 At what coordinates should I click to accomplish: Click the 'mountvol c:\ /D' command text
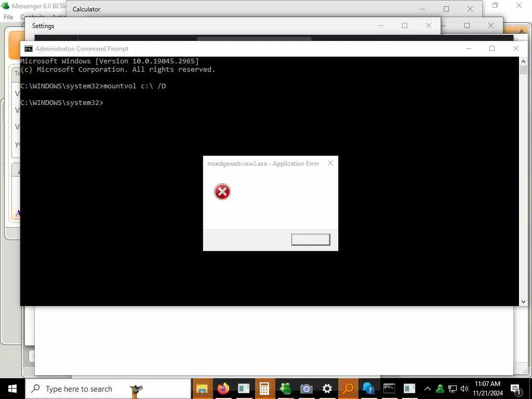click(x=135, y=86)
